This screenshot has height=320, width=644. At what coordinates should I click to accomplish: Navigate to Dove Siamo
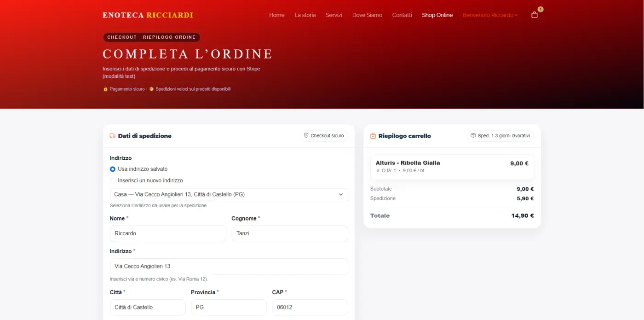[x=367, y=15]
